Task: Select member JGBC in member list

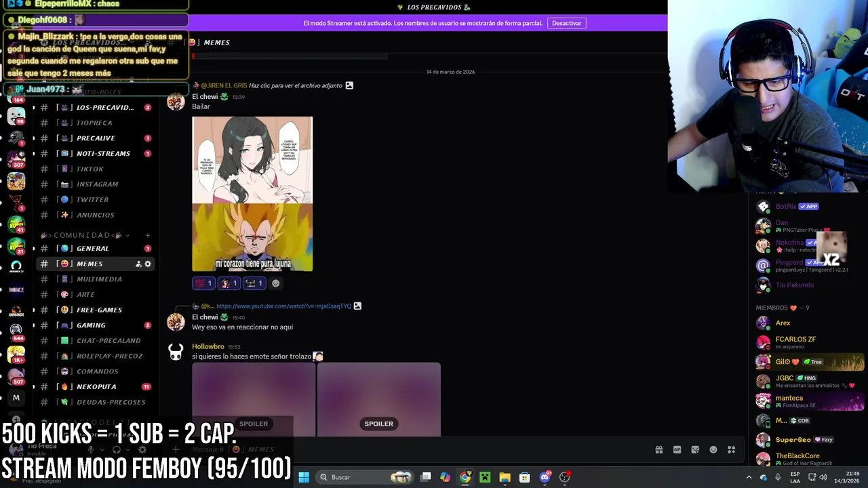Action: [x=810, y=381]
